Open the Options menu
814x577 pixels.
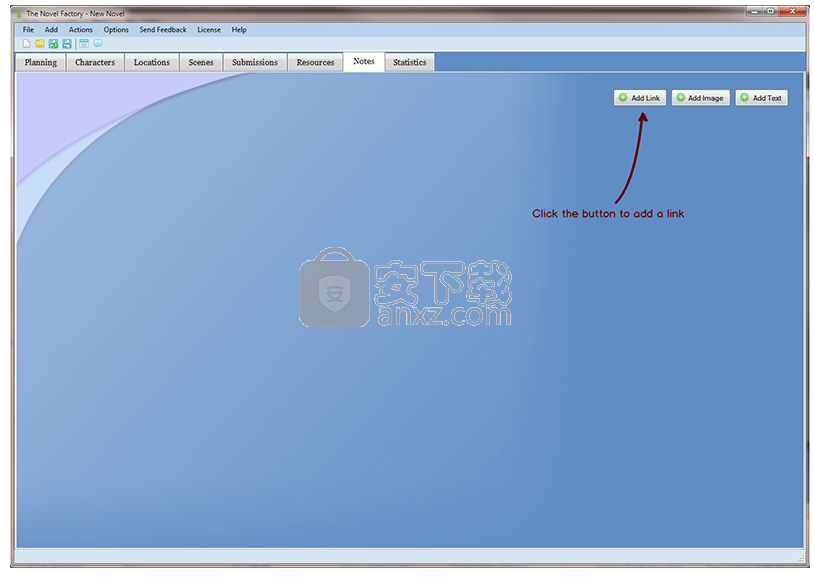(x=116, y=30)
